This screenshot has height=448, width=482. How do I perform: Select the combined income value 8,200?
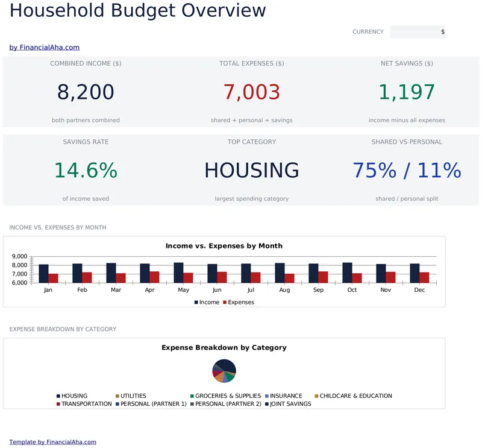tap(86, 92)
